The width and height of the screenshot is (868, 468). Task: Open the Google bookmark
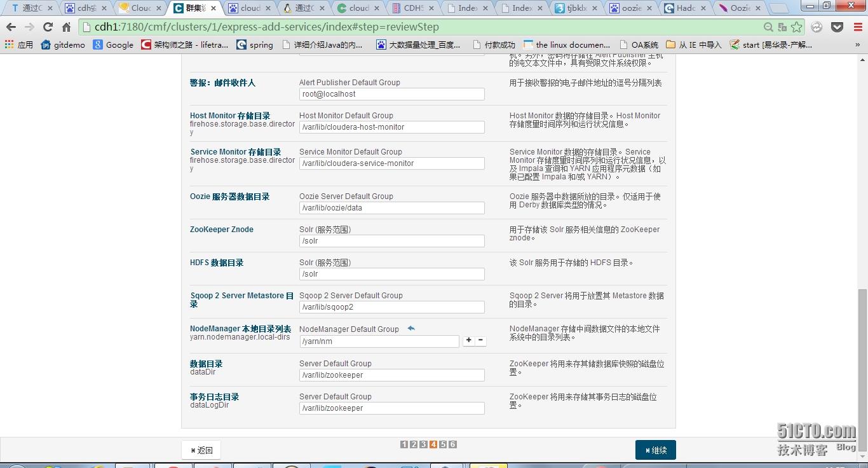coord(113,45)
